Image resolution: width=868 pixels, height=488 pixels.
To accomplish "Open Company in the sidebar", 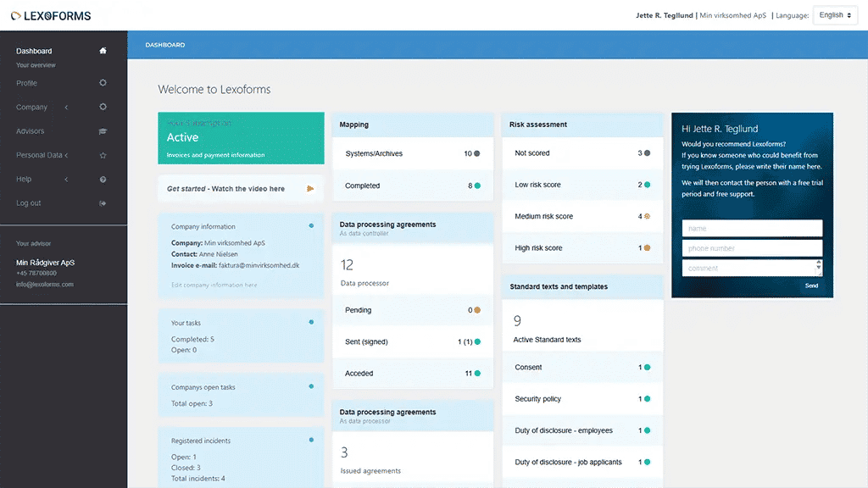I will pos(31,107).
